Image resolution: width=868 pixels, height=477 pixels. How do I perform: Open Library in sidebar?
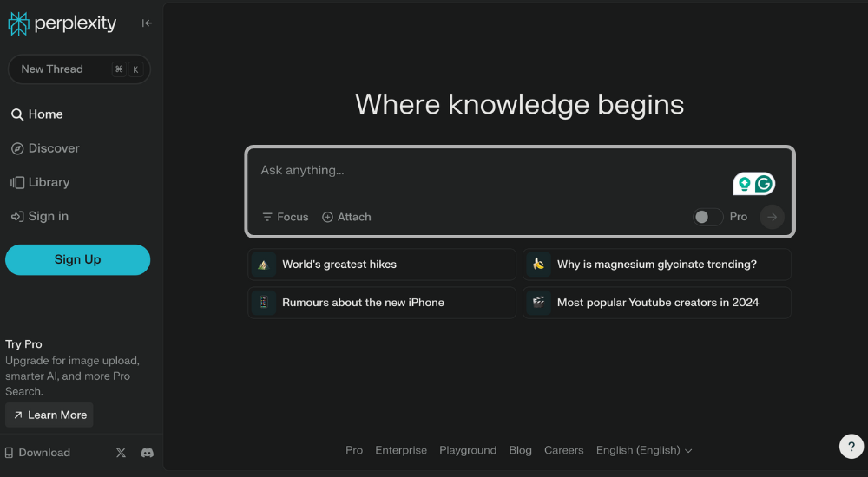tap(41, 183)
